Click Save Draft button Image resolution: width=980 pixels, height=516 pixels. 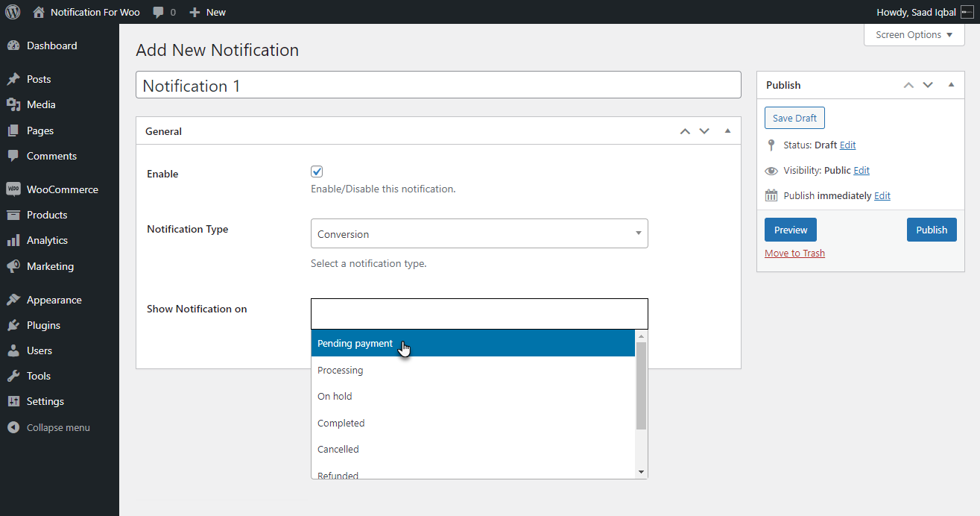click(794, 118)
